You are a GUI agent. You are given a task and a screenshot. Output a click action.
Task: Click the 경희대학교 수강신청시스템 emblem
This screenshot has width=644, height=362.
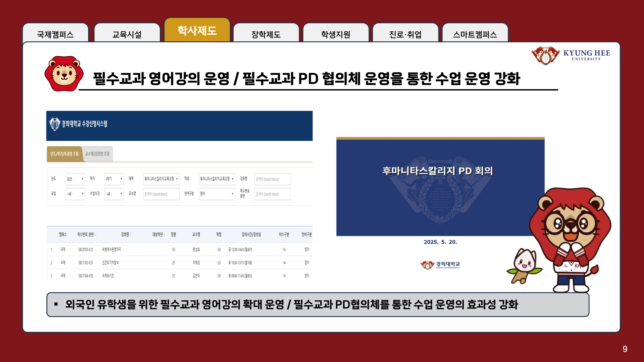[x=55, y=124]
